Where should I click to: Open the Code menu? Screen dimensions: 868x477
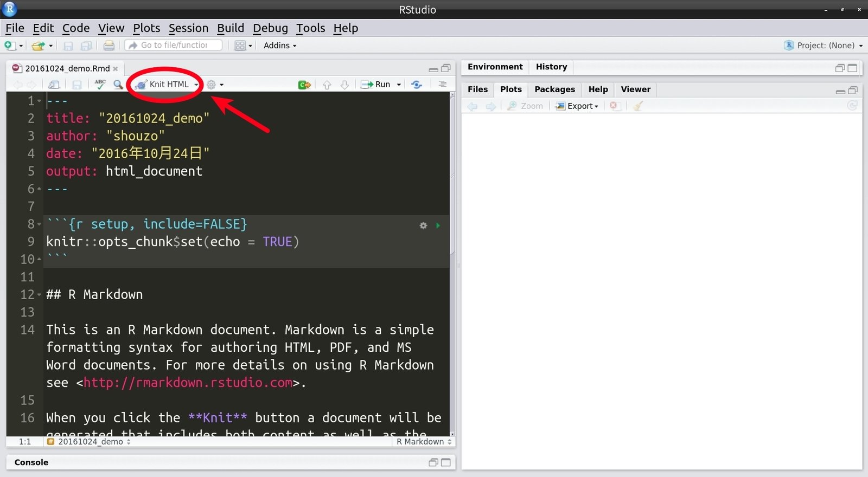pyautogui.click(x=76, y=28)
